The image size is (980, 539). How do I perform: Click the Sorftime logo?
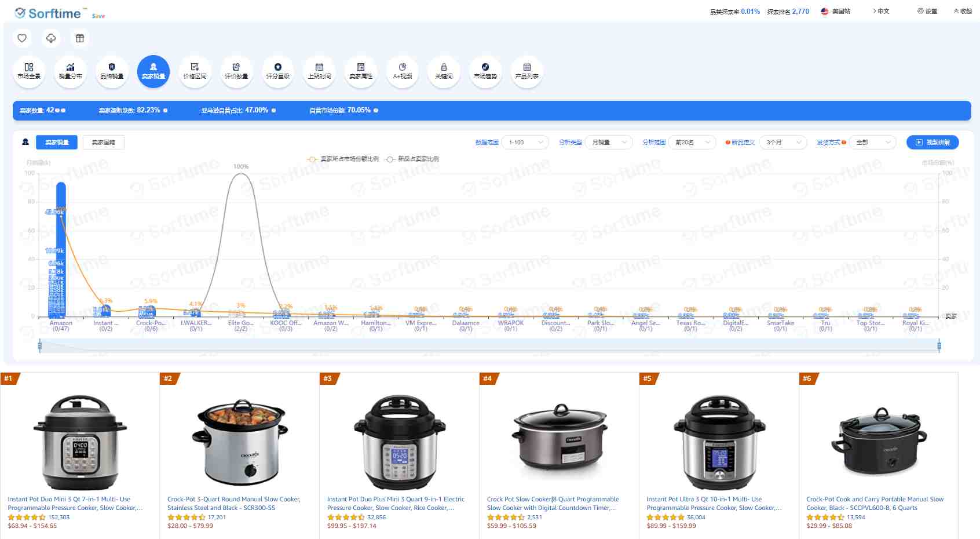point(51,13)
